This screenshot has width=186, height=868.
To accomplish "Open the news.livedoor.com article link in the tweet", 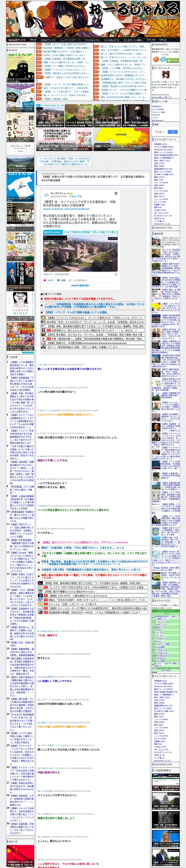I will (x=68, y=209).
